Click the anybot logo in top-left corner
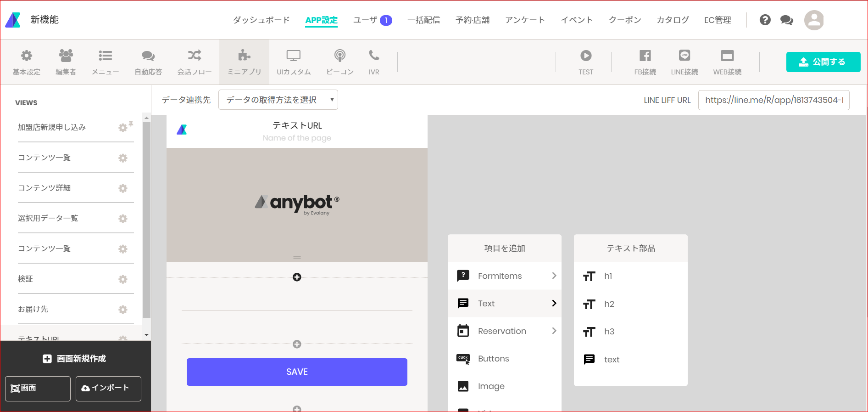 click(13, 20)
